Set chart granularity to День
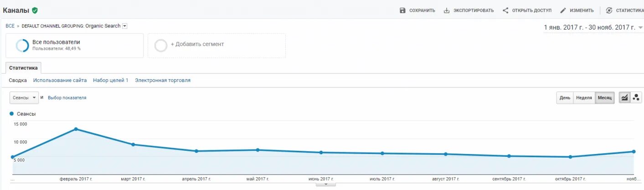644x190 pixels. coord(565,98)
